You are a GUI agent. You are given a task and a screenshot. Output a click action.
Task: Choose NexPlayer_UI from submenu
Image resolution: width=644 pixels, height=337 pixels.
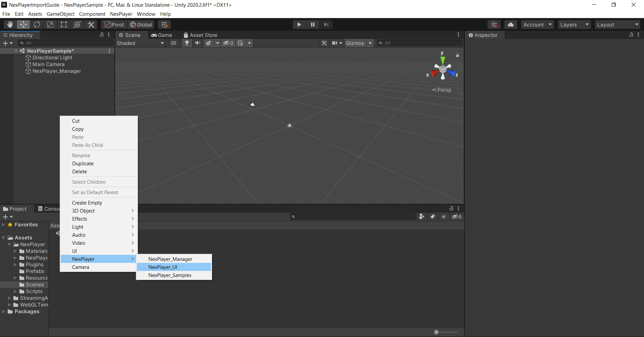tap(174, 267)
